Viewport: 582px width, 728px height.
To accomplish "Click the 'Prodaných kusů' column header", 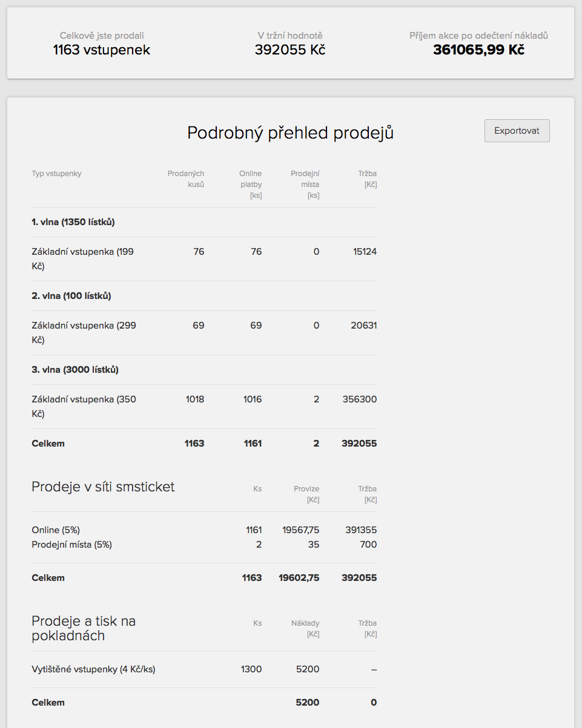I will pyautogui.click(x=186, y=179).
